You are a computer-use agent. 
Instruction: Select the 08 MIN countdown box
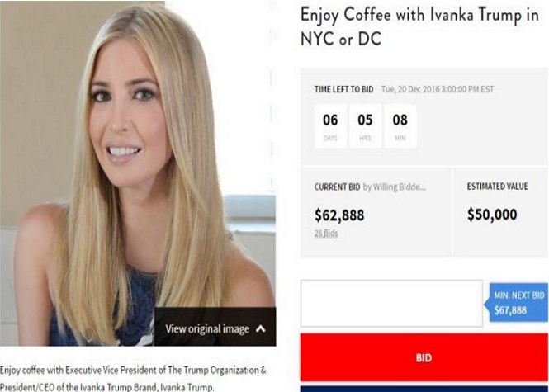click(400, 126)
